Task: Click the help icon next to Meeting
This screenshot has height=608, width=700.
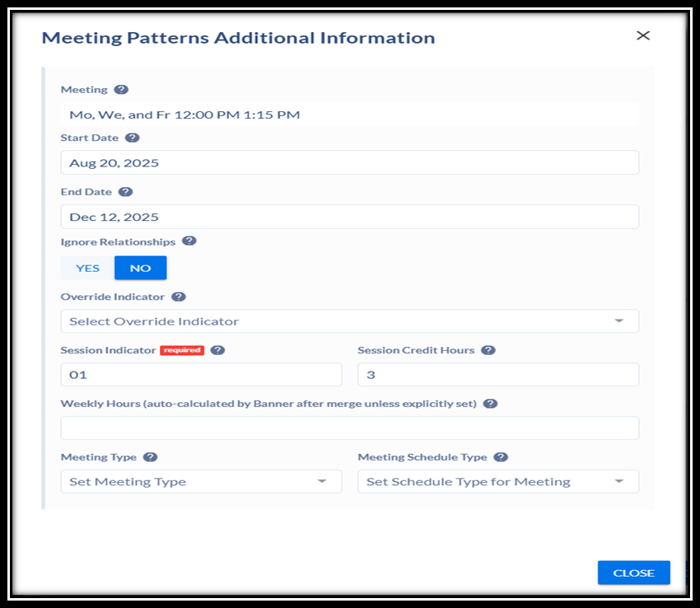Action: click(121, 90)
